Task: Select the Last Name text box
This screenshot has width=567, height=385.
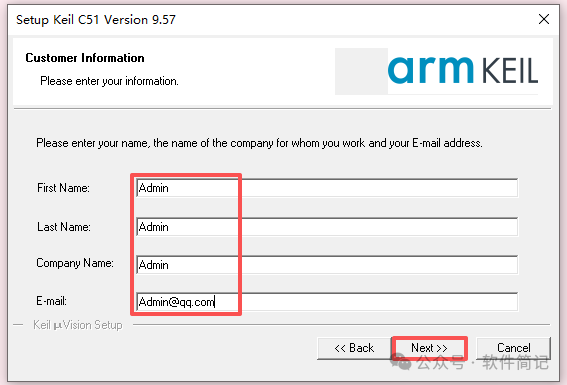Action: tap(327, 227)
